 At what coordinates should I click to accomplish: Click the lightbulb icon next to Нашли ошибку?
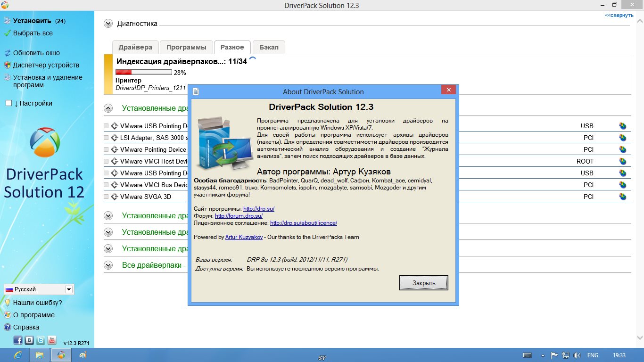point(8,303)
